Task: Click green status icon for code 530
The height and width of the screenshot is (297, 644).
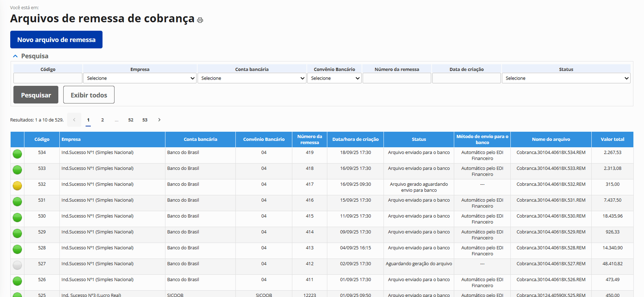Action: [17, 218]
